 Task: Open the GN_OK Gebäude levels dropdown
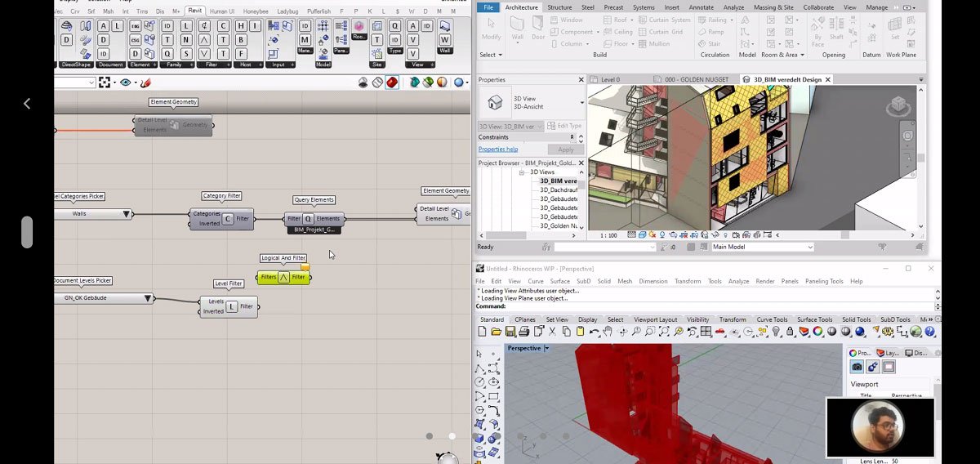click(148, 298)
